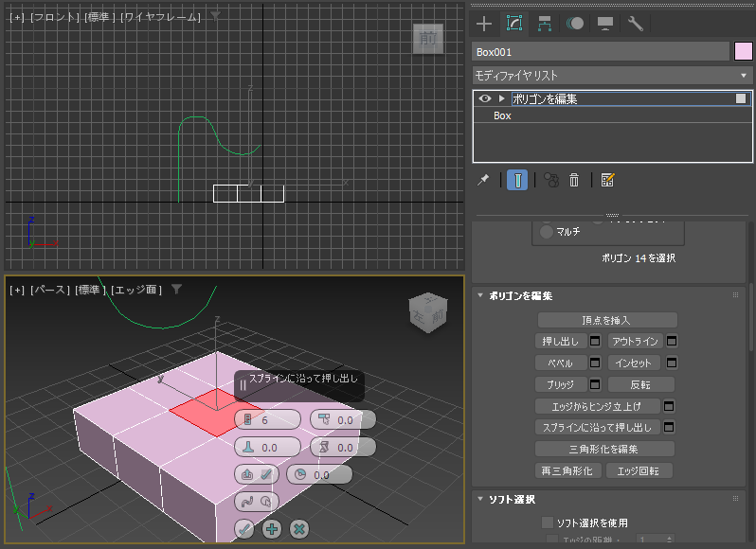The image size is (756, 549).
Task: Collapse the ソフト選択 rollout
Action: pos(480,499)
